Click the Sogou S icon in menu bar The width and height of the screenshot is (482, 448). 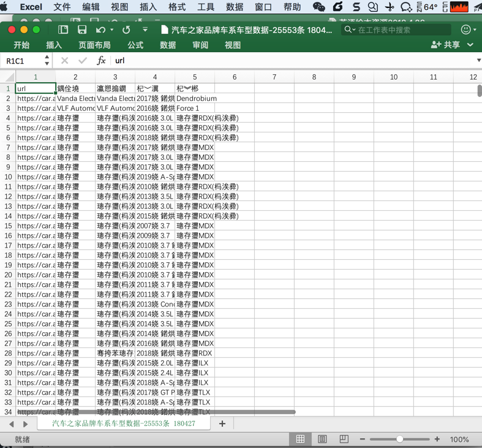[356, 7]
